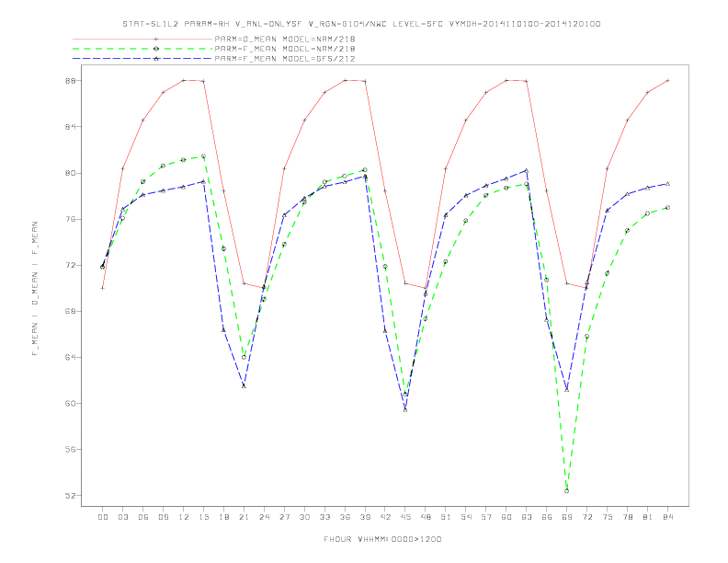Click y-axis tick label 88
The width and height of the screenshot is (728, 563).
pos(70,80)
